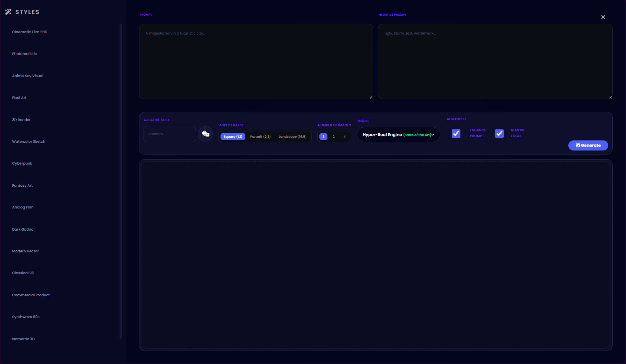The image size is (626, 364).
Task: Focus the Negative Prompt text area
Action: click(x=495, y=62)
